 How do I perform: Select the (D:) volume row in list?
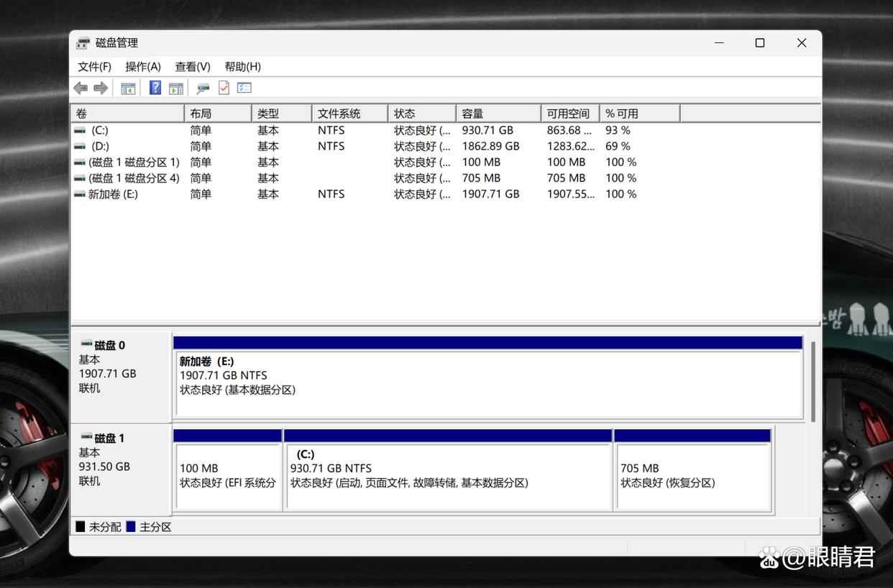[100, 146]
